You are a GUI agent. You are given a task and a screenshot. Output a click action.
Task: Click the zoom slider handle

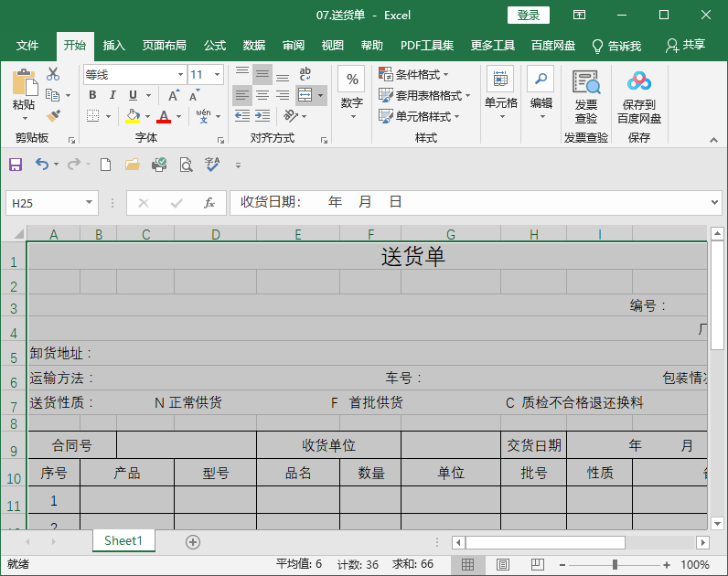pos(615,564)
